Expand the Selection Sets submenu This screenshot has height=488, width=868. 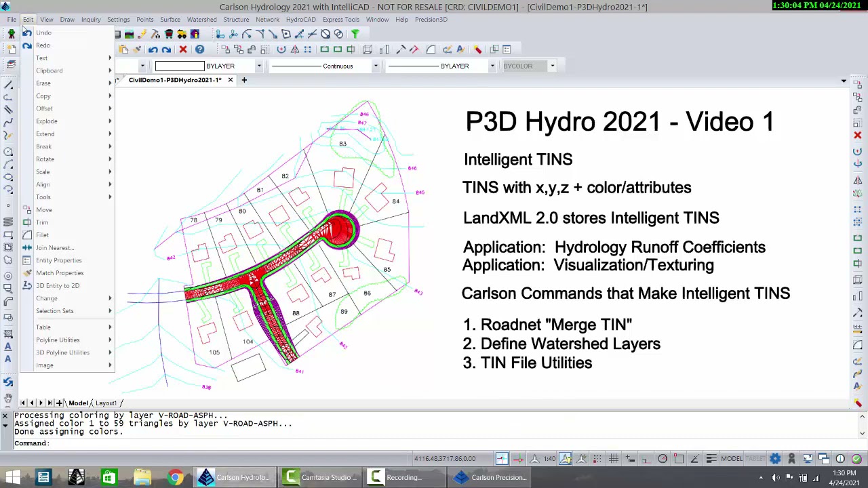click(x=68, y=311)
